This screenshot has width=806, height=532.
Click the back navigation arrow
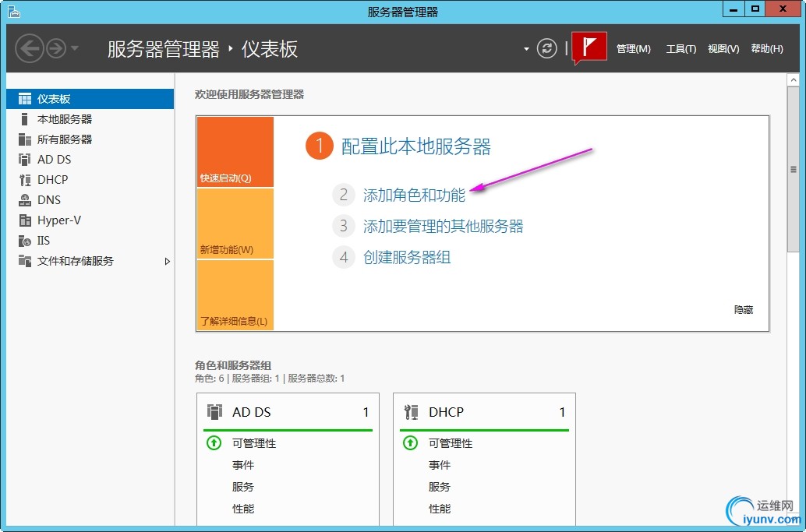pyautogui.click(x=29, y=48)
